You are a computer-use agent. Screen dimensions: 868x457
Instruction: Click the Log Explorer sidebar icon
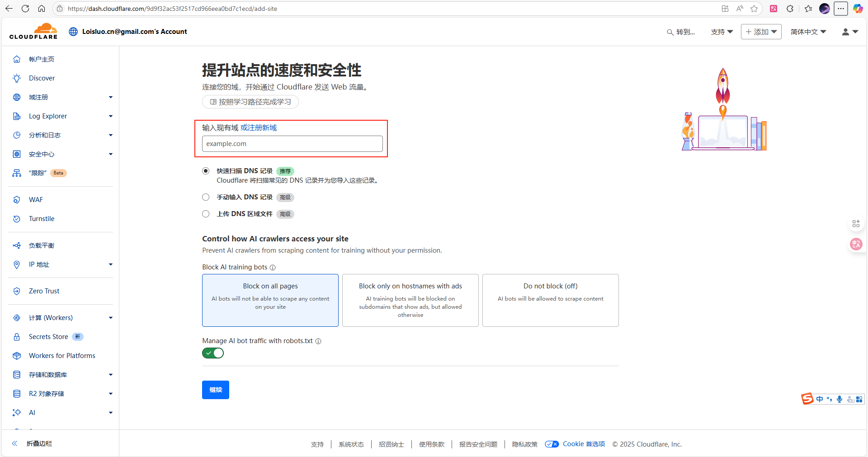[x=17, y=116]
